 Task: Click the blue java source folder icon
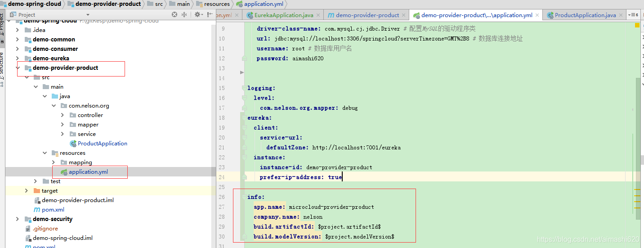click(x=55, y=96)
